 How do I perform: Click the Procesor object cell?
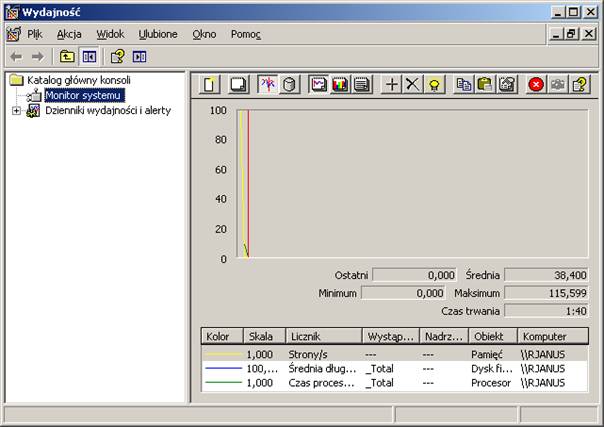[491, 383]
